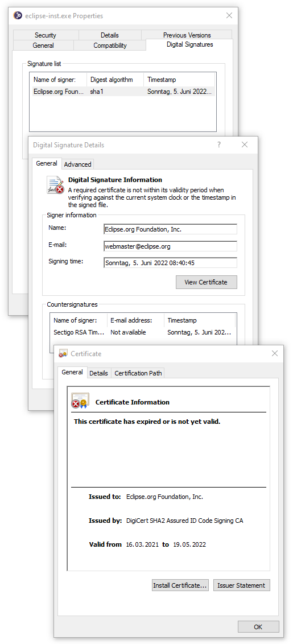
Task: Select the Eclipse.org Foun... signature row
Action: click(x=123, y=92)
